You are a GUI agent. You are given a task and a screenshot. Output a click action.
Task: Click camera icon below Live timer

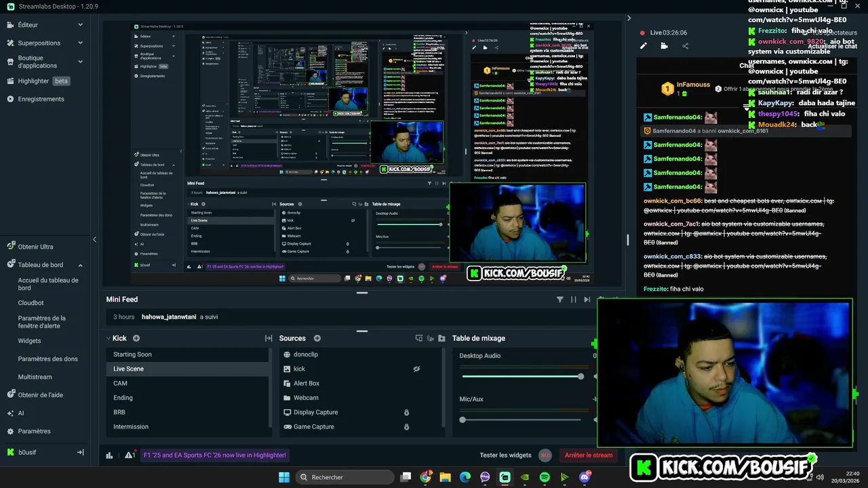click(664, 46)
